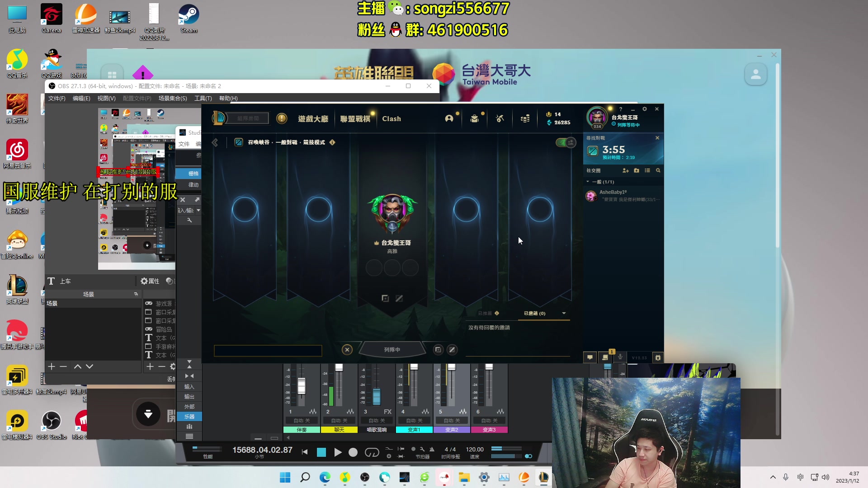The width and height of the screenshot is (868, 488).
Task: Open Windows Start button on taskbar
Action: (285, 477)
